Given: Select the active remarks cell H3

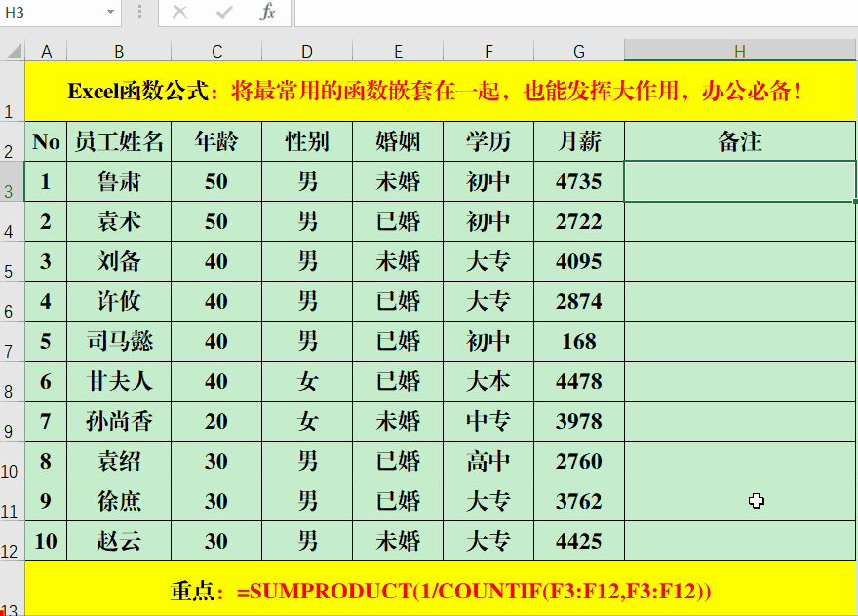Looking at the screenshot, I should (740, 181).
